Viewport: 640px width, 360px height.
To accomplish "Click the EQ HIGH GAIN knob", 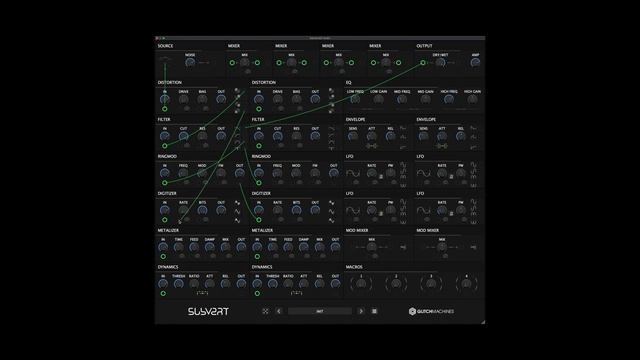I will [x=472, y=99].
